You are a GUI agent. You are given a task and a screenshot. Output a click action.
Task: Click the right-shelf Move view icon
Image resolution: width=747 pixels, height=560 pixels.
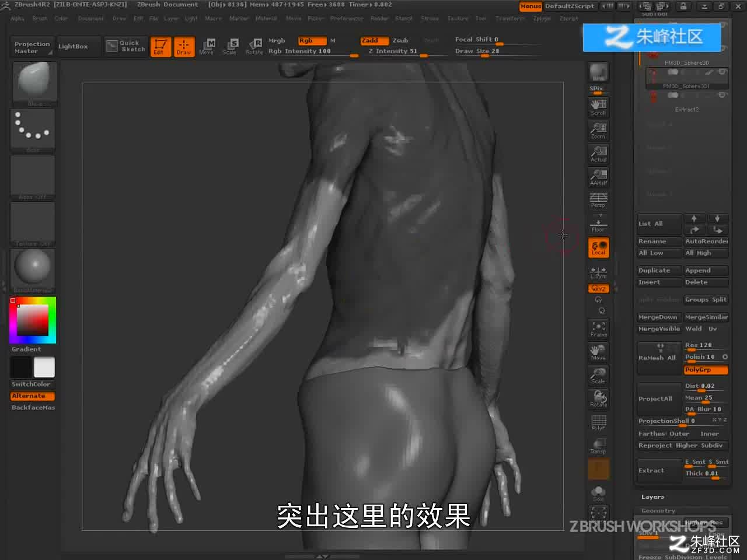598,352
